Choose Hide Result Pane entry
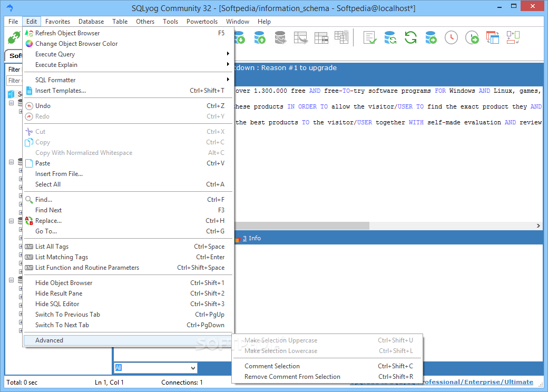Screen dimensions: 548x392 tap(128, 293)
